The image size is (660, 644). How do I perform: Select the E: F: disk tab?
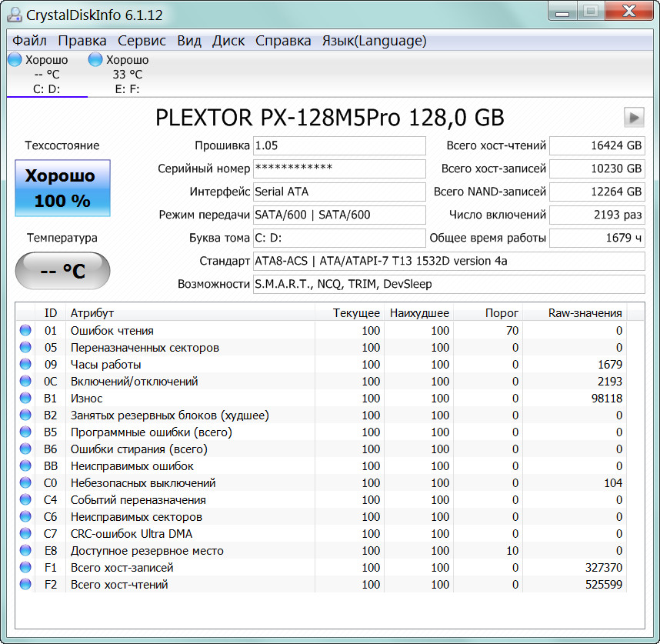[x=127, y=74]
